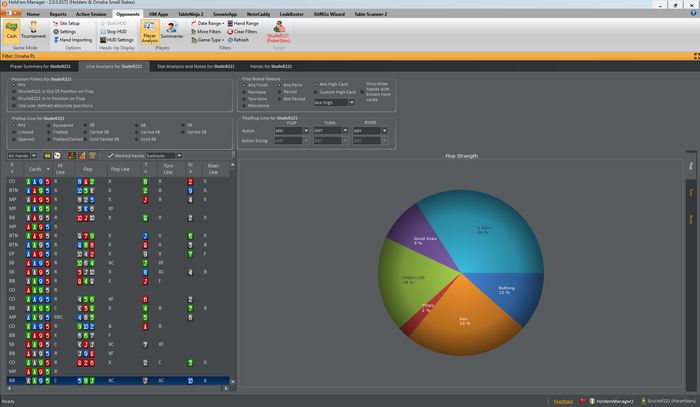
Task: Open Hand Importing
Action: (72, 40)
